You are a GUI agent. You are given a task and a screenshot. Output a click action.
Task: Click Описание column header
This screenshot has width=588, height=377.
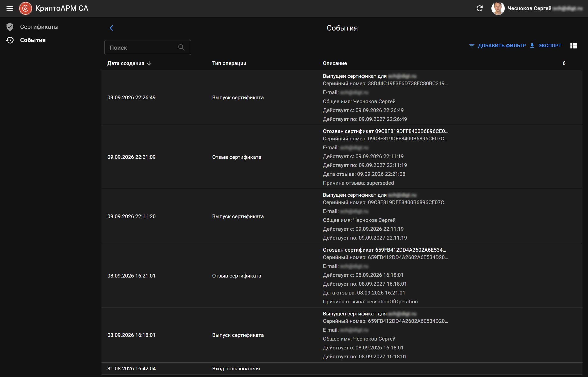point(335,63)
